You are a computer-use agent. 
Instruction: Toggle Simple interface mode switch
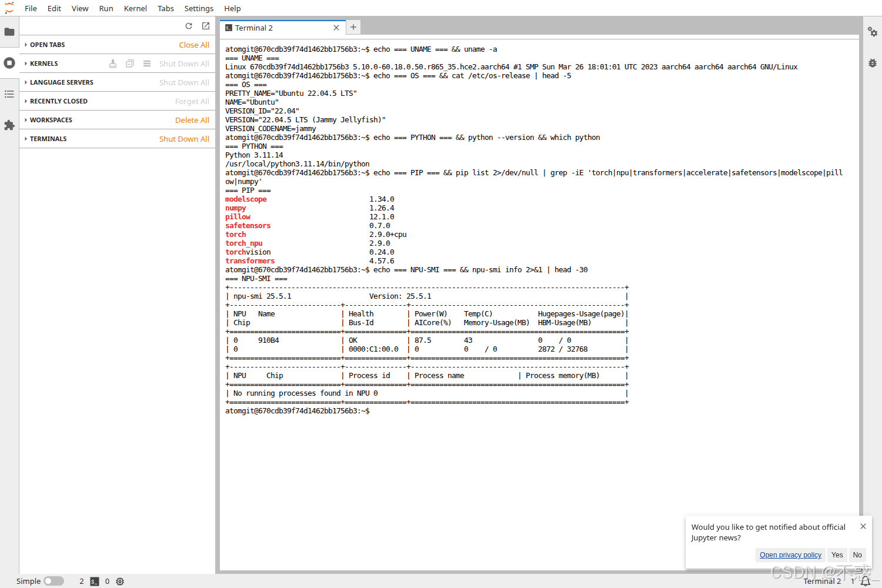coord(54,581)
